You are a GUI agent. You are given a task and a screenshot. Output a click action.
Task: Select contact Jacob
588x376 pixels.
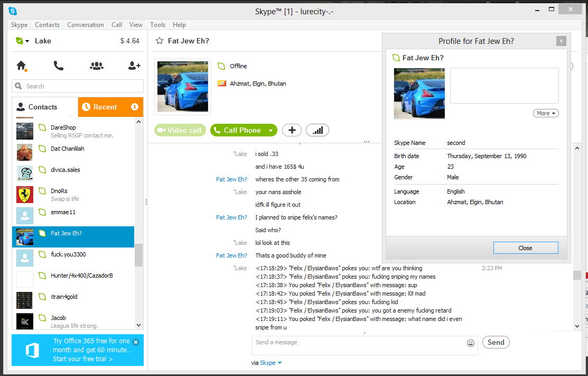point(73,321)
